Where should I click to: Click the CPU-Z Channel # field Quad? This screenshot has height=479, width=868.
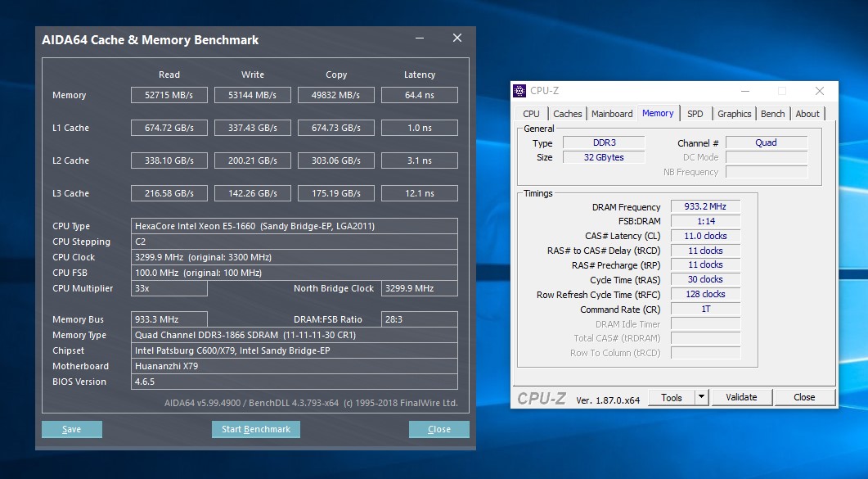766,142
